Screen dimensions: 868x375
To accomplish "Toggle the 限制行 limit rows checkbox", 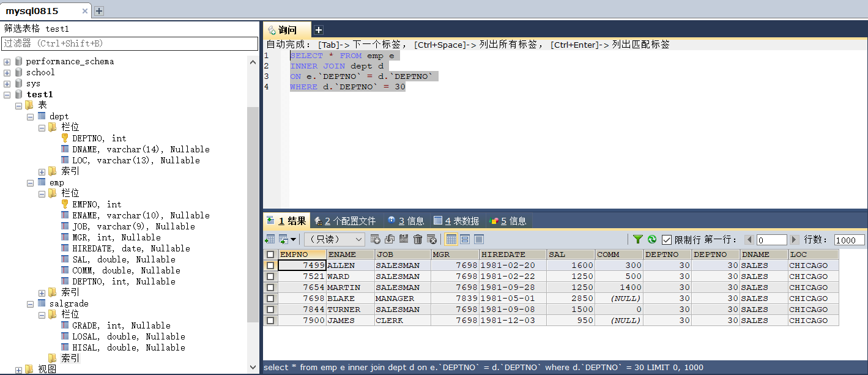I will click(x=667, y=240).
